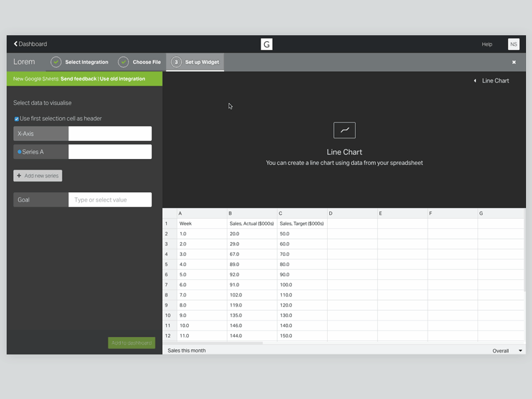The image size is (532, 399).
Task: Select the Sales, Target ($000s) cell
Action: tap(303, 223)
